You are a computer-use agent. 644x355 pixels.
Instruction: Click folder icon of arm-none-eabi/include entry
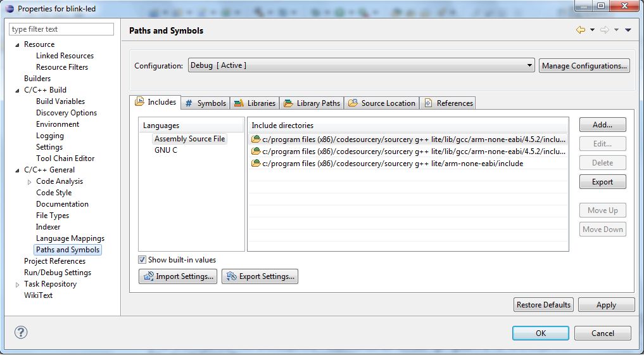tap(256, 164)
